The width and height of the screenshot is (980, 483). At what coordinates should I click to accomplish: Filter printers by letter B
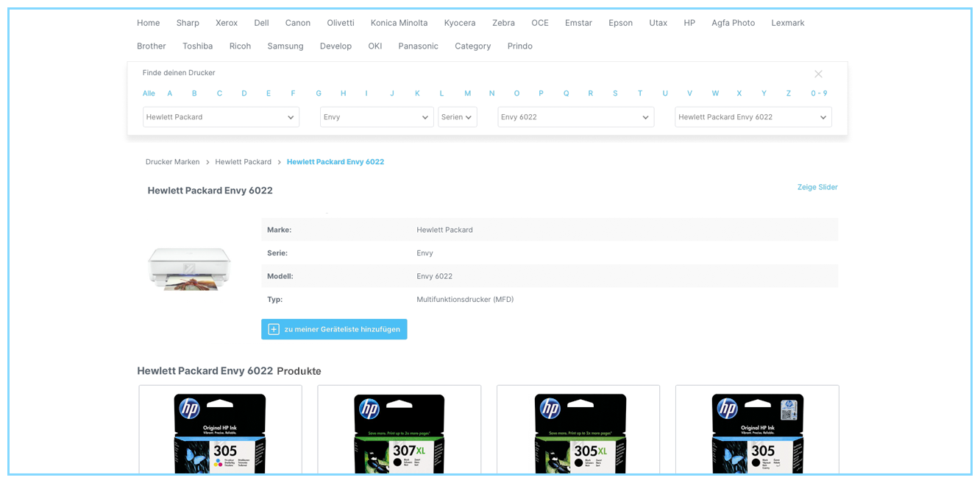tap(194, 94)
